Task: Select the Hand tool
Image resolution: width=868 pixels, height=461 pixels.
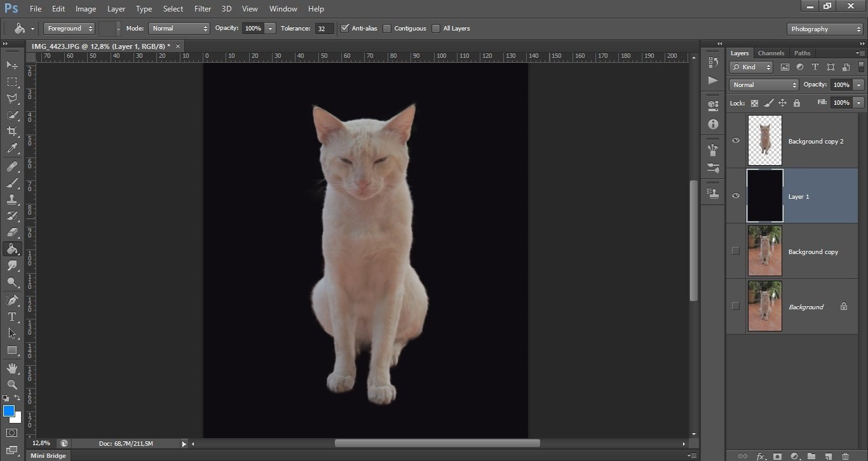Action: (x=12, y=368)
